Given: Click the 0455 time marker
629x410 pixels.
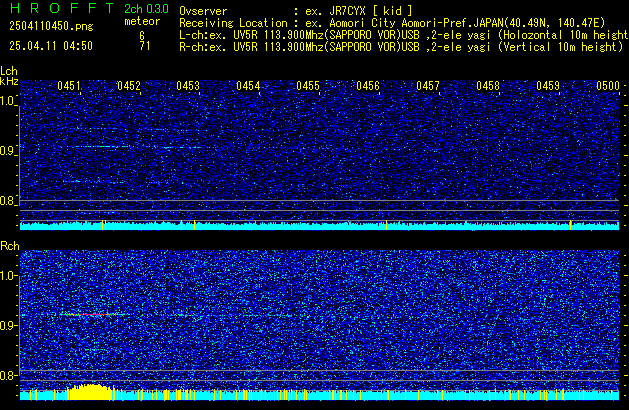Looking at the screenshot, I should (308, 86).
